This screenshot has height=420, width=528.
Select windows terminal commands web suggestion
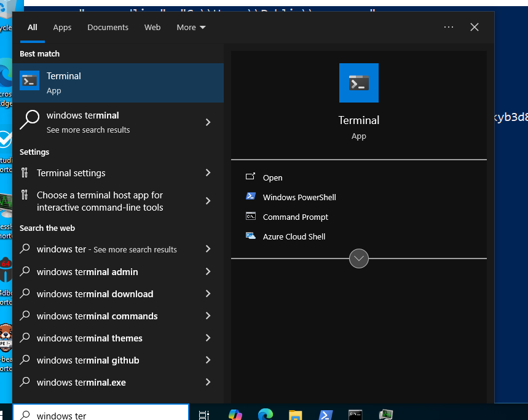pos(118,316)
